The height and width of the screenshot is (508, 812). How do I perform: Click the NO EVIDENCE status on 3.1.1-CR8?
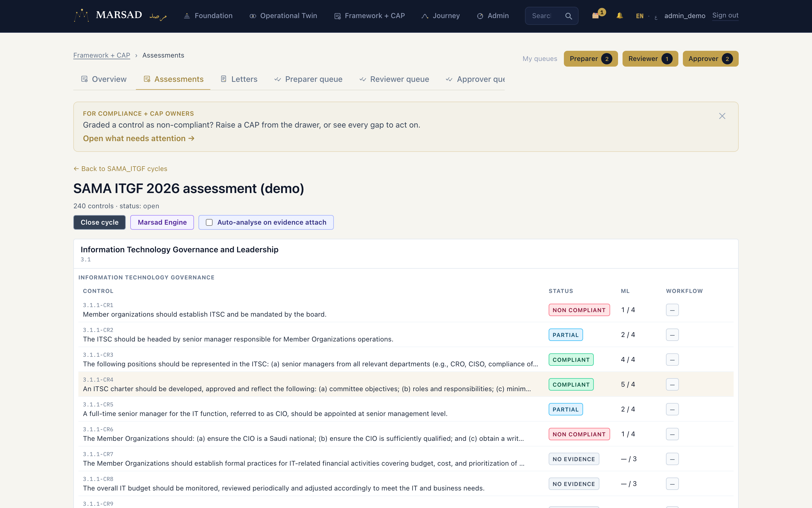(x=574, y=484)
